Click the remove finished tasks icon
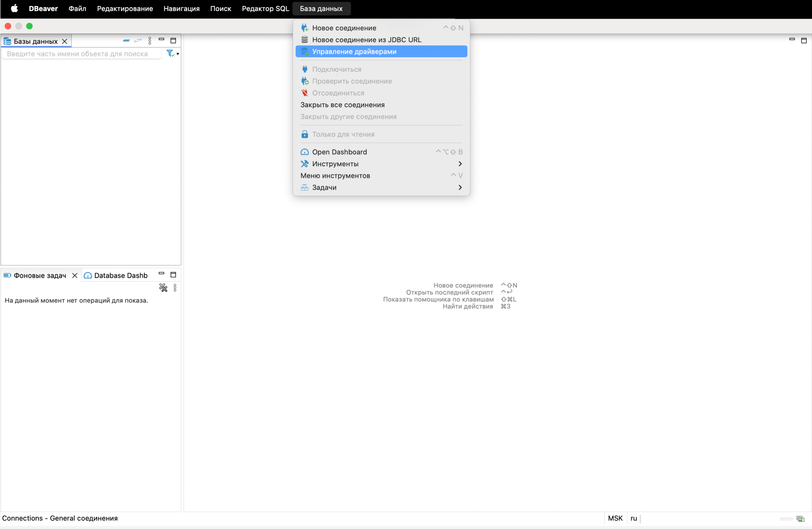The height and width of the screenshot is (529, 812). point(163,288)
